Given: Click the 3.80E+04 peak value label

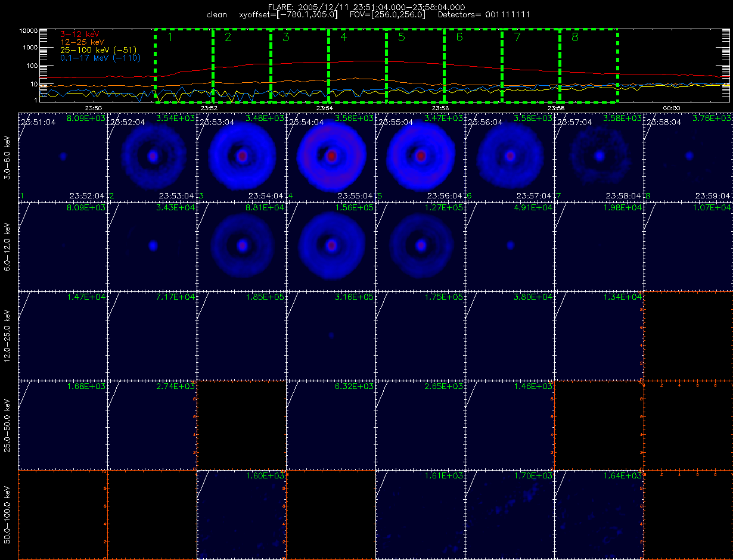Looking at the screenshot, I should click(x=534, y=297).
